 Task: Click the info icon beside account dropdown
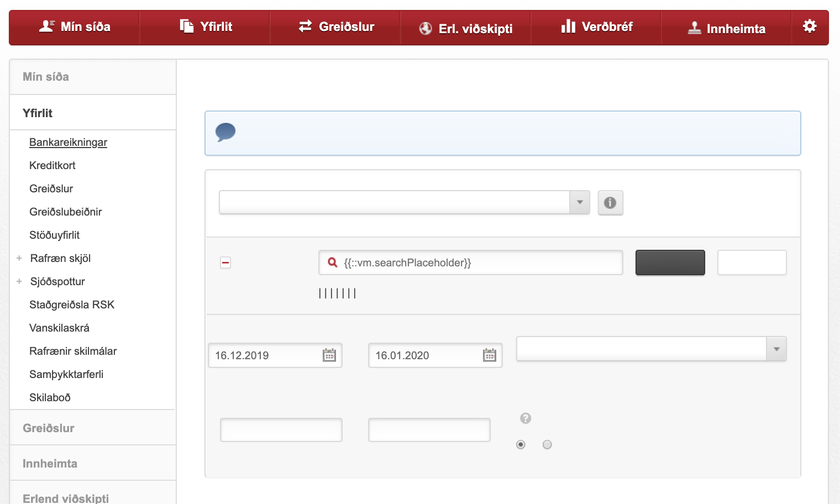click(610, 203)
